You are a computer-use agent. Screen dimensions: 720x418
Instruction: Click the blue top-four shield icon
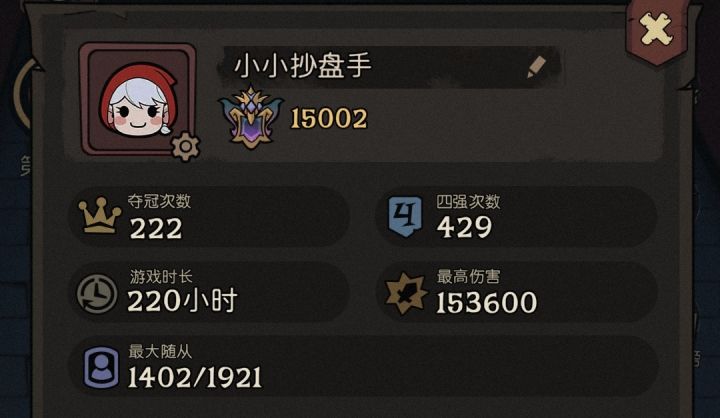405,216
